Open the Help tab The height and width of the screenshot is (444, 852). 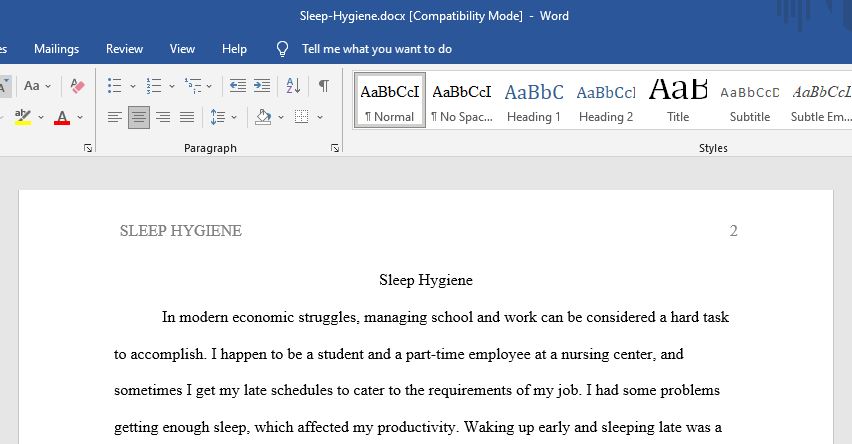tap(234, 49)
